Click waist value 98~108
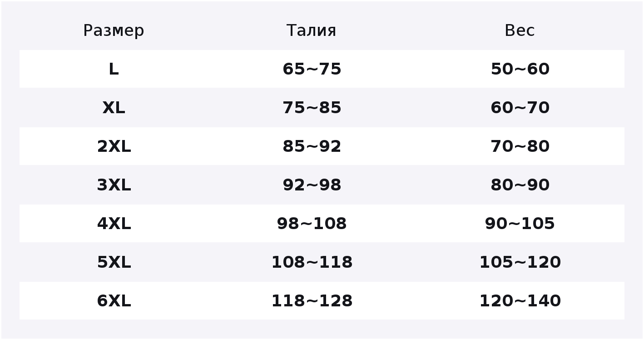Viewport: 644px width, 340px height. [x=312, y=224]
